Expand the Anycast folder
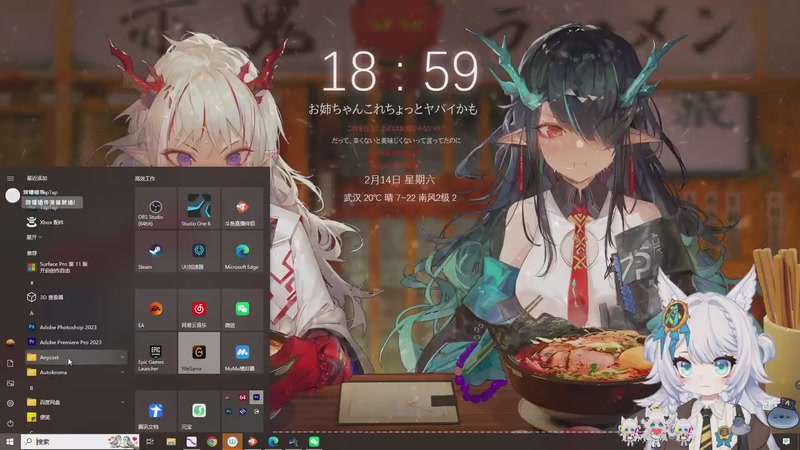Viewport: 800px width, 450px height. tap(76, 357)
